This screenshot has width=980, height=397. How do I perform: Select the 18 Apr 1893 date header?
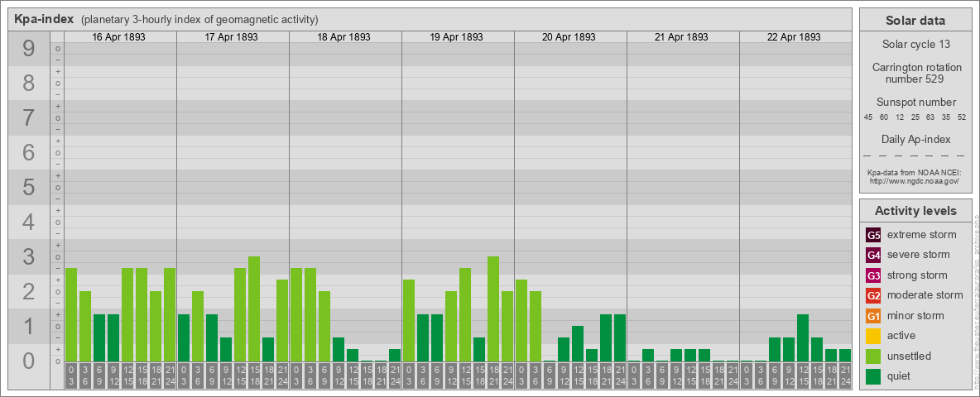pos(343,37)
